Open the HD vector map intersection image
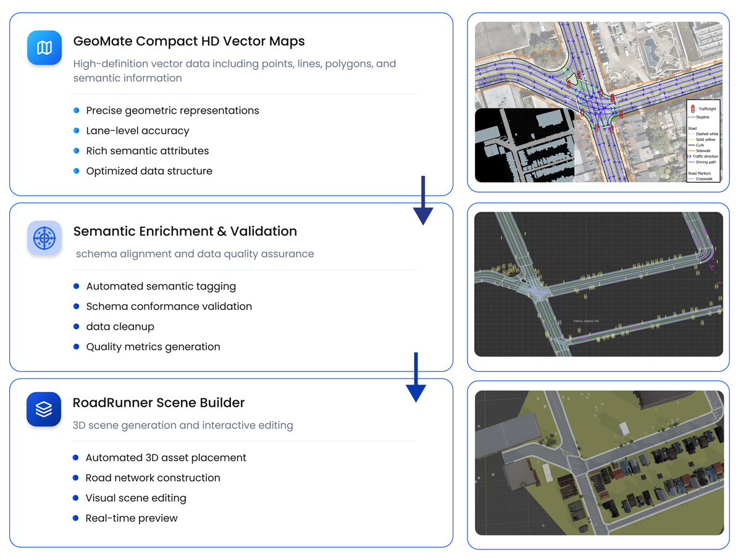This screenshot has width=741, height=560. click(x=598, y=102)
